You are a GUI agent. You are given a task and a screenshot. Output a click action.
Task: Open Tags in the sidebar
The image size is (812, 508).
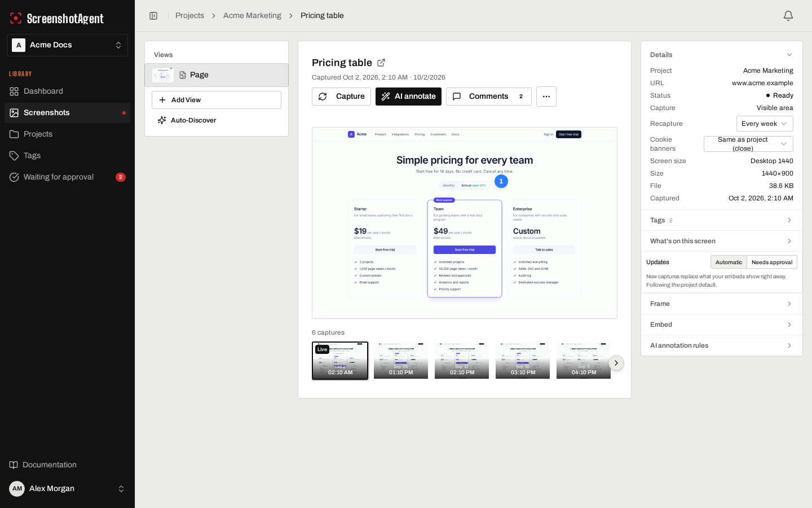pos(68,156)
